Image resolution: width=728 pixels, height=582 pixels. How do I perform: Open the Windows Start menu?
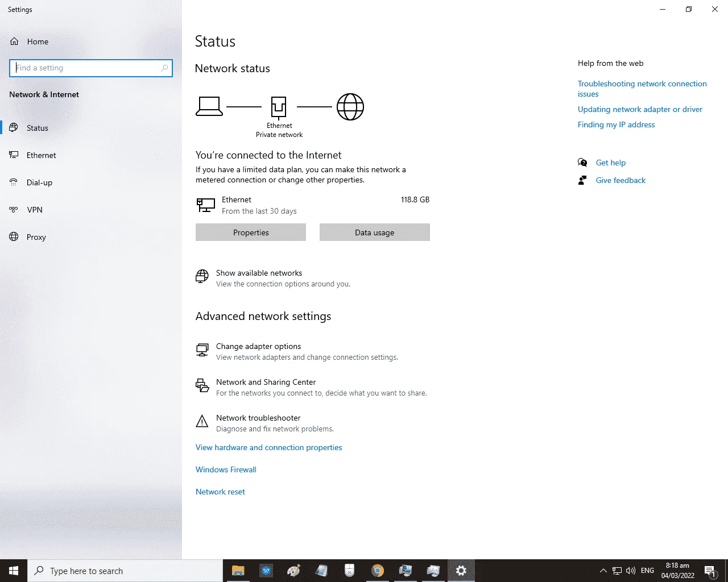tap(14, 571)
